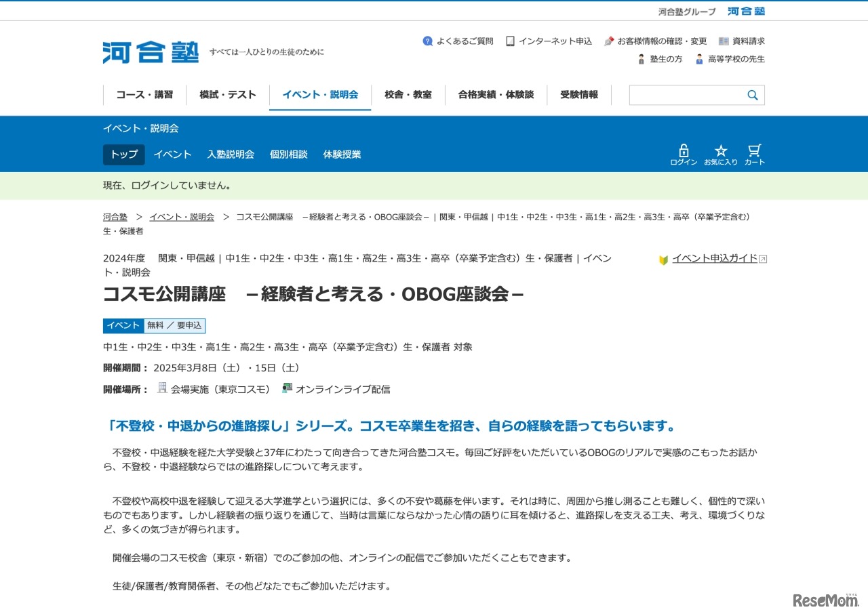Open the ログイン lock icon
The height and width of the screenshot is (616, 868).
(683, 150)
